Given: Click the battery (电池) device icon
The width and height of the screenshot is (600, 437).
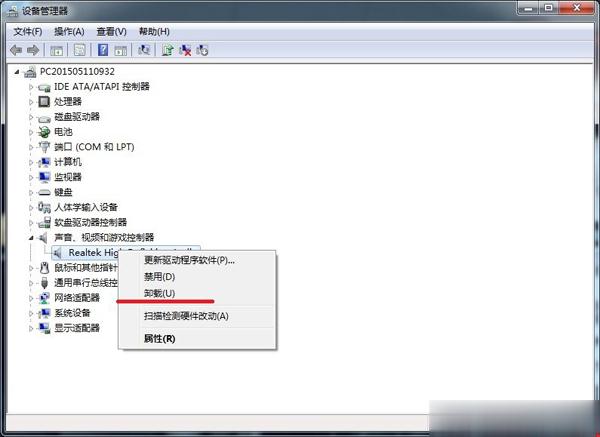Looking at the screenshot, I should pos(44,132).
